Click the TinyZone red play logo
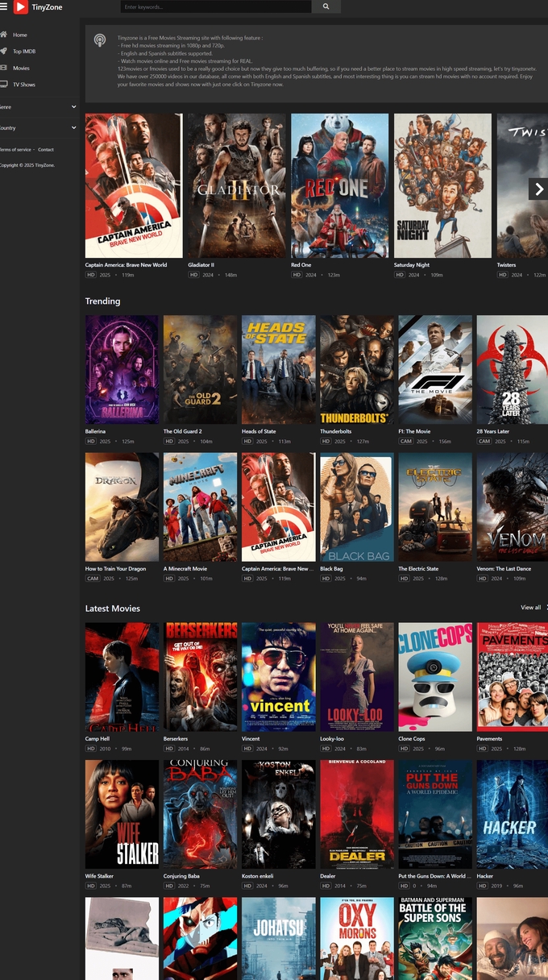 [20, 6]
